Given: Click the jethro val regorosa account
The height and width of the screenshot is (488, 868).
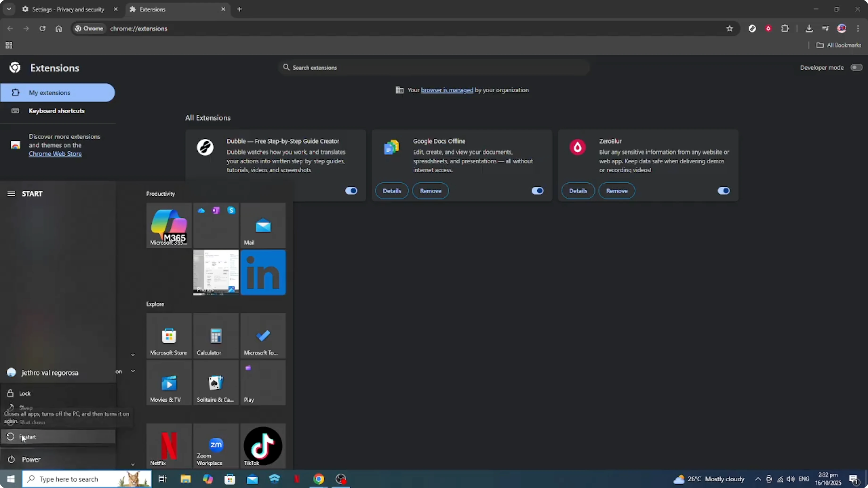Looking at the screenshot, I should (x=57, y=372).
